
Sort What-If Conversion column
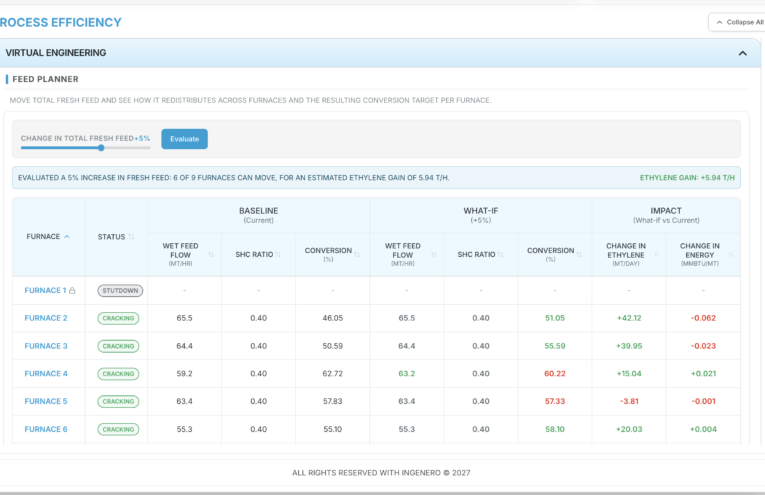point(579,255)
